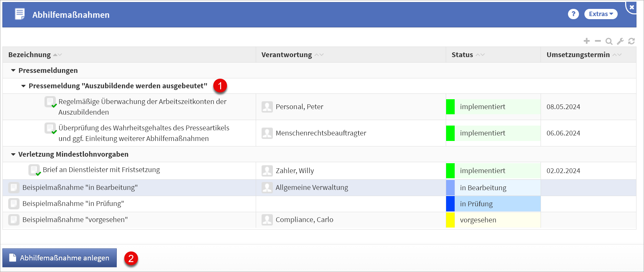Refresh the table with the reload icon
The height and width of the screenshot is (272, 644).
pos(631,41)
